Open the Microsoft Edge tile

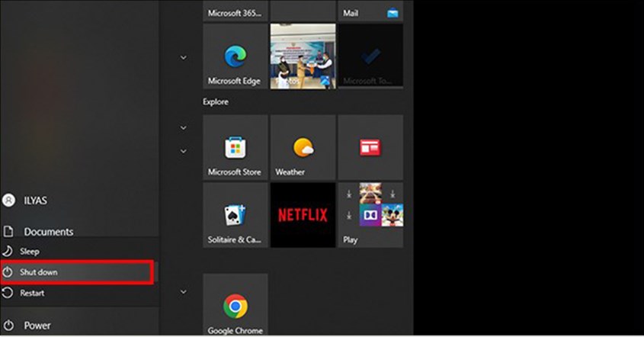235,56
